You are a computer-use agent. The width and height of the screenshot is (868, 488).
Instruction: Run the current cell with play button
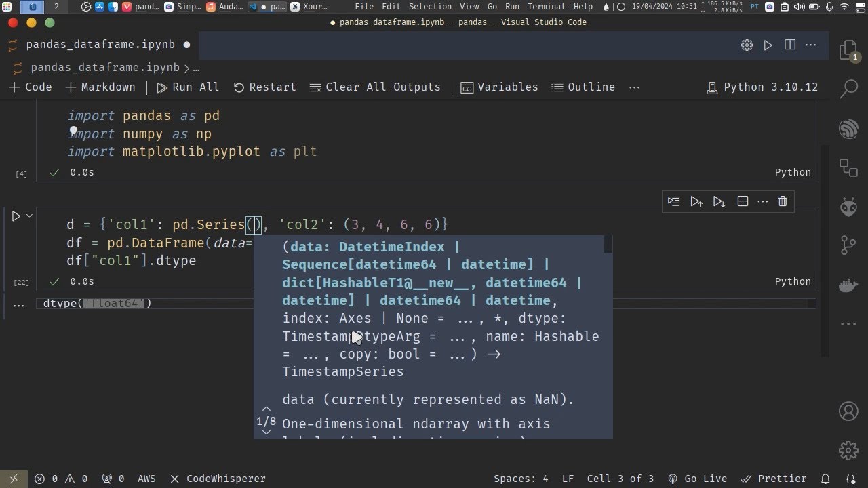pyautogui.click(x=16, y=216)
